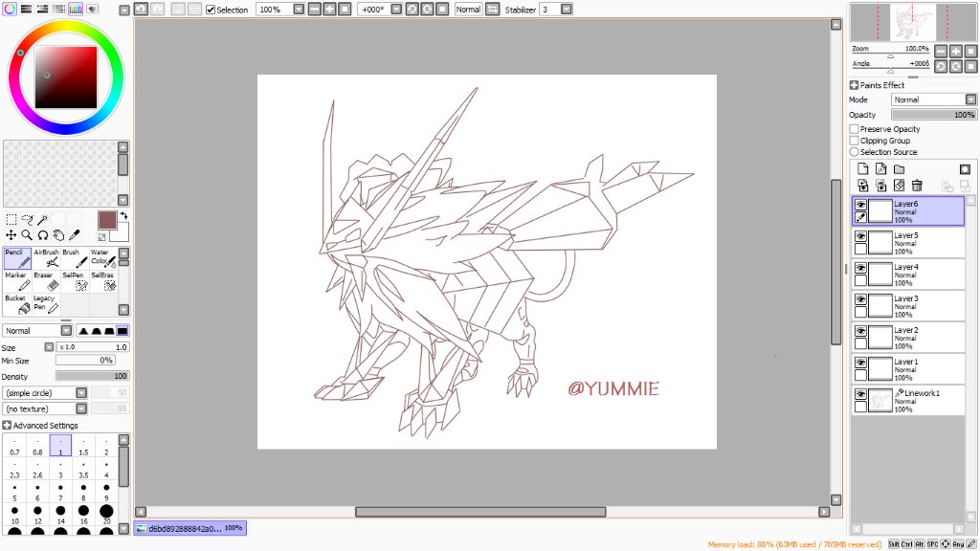The height and width of the screenshot is (551, 980).
Task: Hide Layer5 using its eye icon
Action: click(860, 236)
